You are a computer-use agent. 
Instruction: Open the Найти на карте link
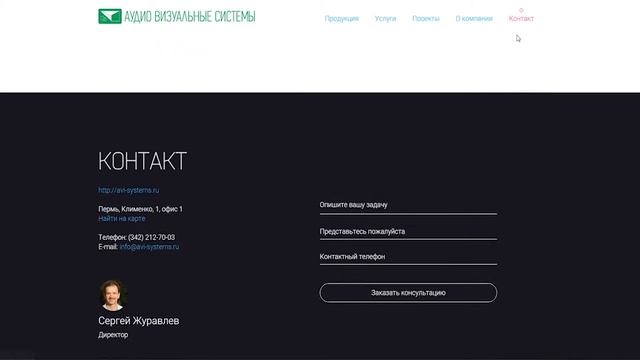point(122,219)
